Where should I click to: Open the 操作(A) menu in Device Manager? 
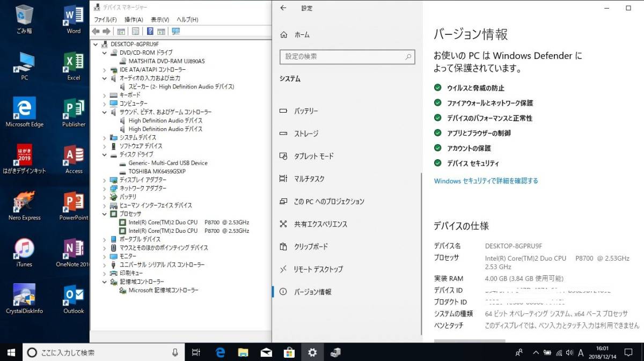point(133,19)
